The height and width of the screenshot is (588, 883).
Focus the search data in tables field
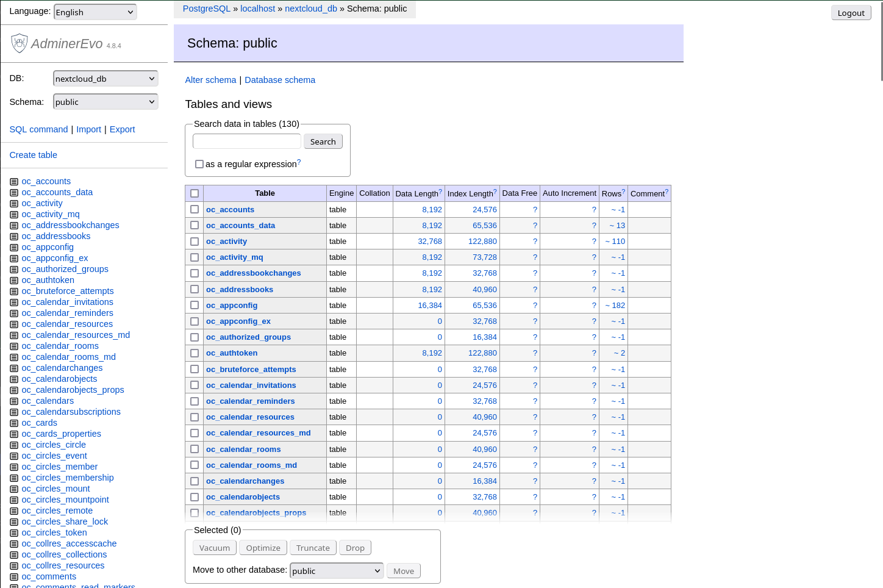tap(246, 142)
